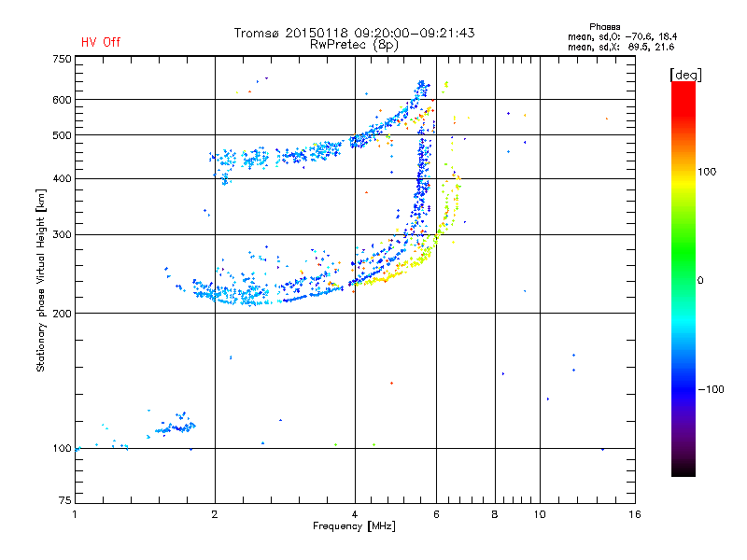Viewport: 747px width, 560px height.
Task: Click the 'RwPretec (8p)' subtitle
Action: (x=354, y=45)
